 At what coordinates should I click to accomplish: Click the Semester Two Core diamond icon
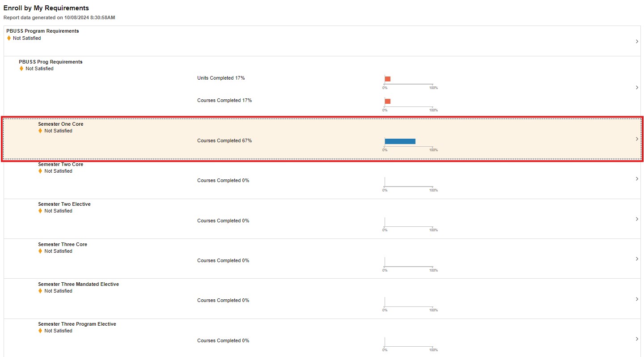pyautogui.click(x=40, y=171)
